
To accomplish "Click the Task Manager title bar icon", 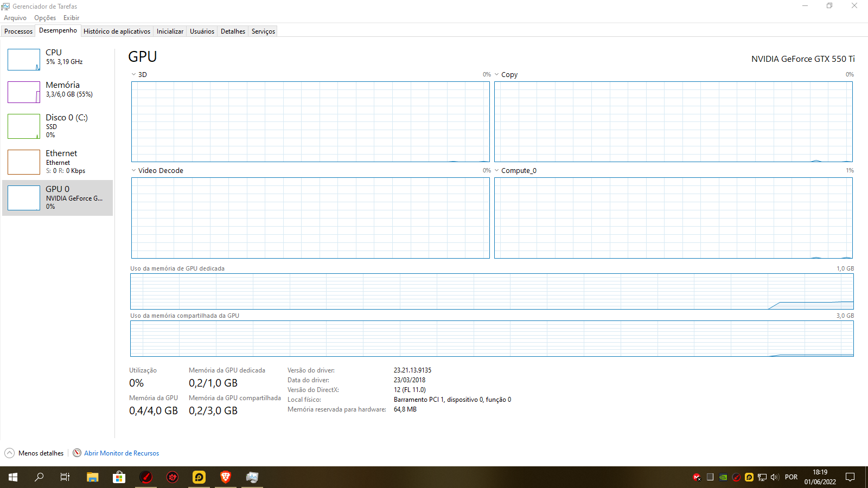I will pos(5,7).
